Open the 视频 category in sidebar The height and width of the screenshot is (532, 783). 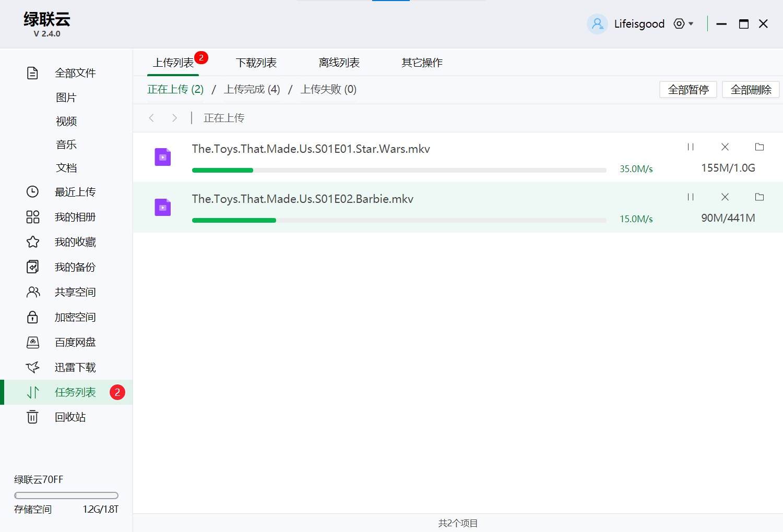[x=66, y=121]
